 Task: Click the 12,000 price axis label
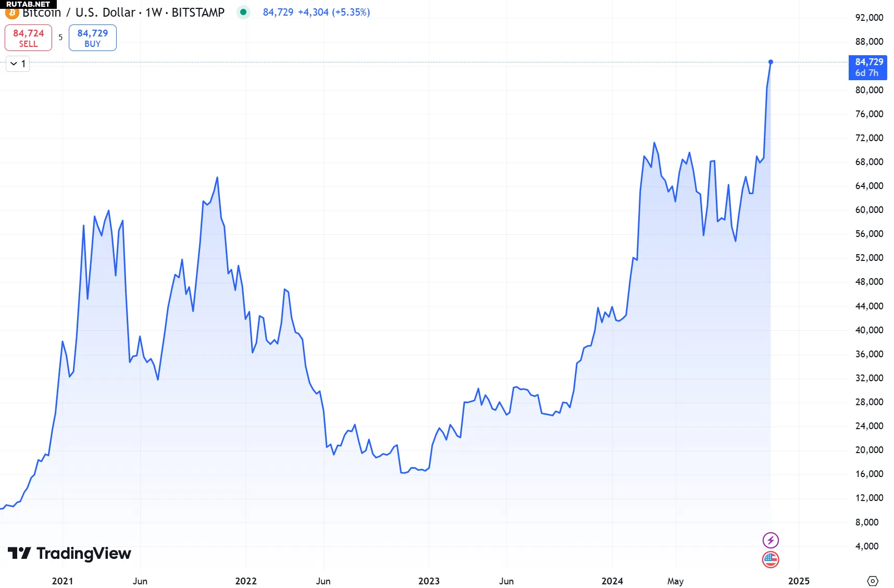point(870,498)
